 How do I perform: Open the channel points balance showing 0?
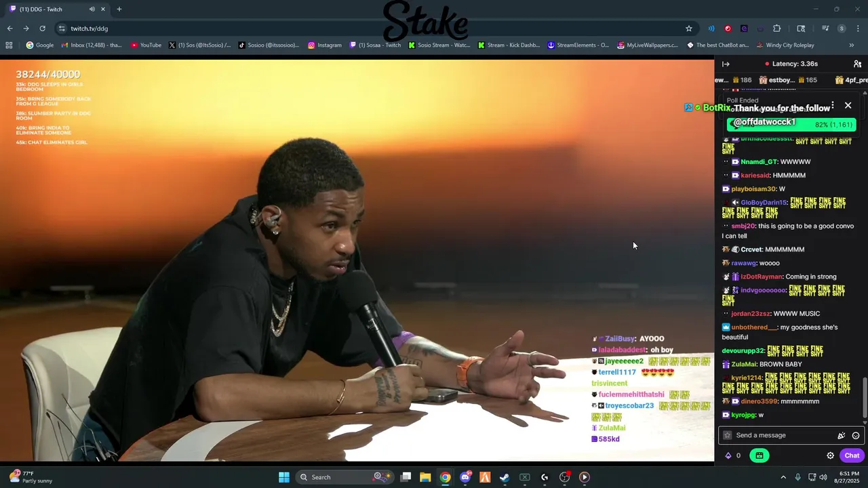point(733,455)
